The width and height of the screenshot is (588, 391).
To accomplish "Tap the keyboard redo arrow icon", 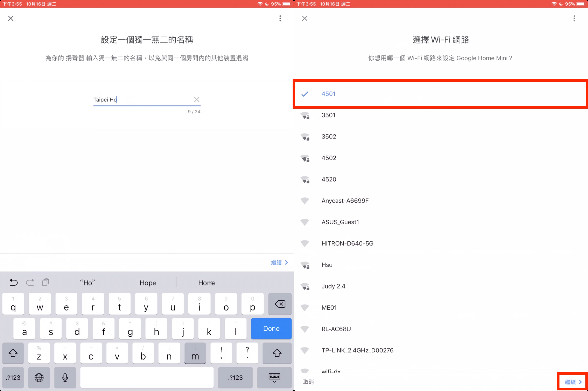I will pyautogui.click(x=30, y=282).
